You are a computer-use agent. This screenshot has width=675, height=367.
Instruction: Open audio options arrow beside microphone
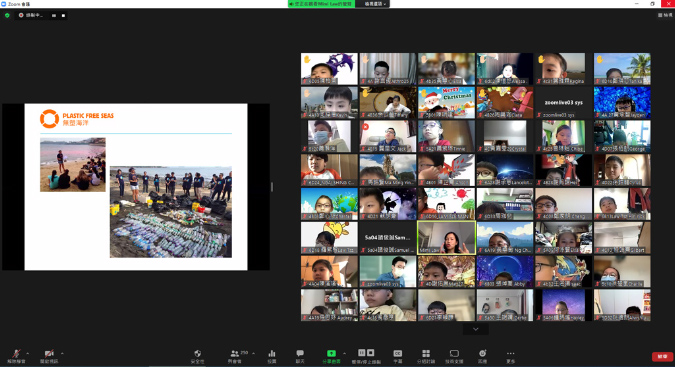click(x=28, y=353)
